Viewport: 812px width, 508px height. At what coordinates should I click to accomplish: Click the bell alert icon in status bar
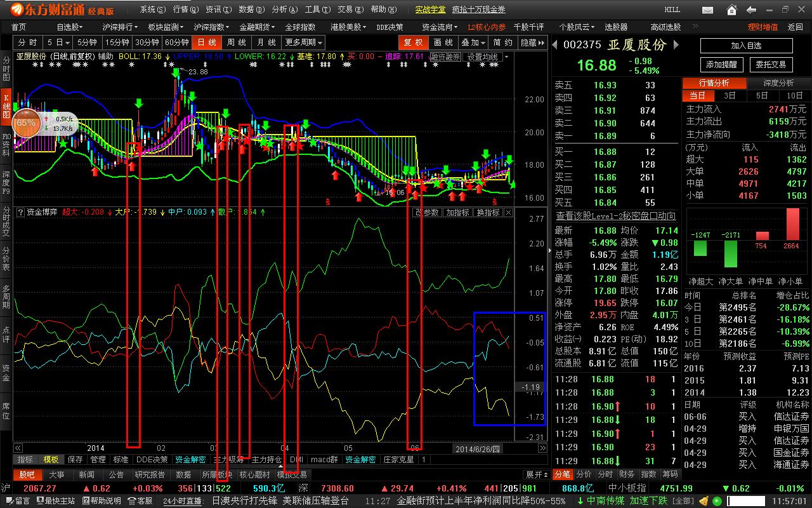[704, 501]
